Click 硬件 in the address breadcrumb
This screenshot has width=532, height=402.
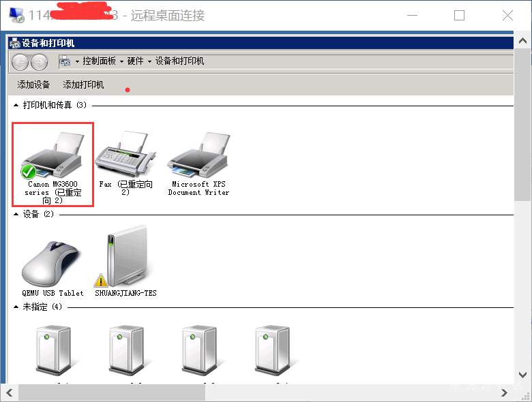[135, 61]
